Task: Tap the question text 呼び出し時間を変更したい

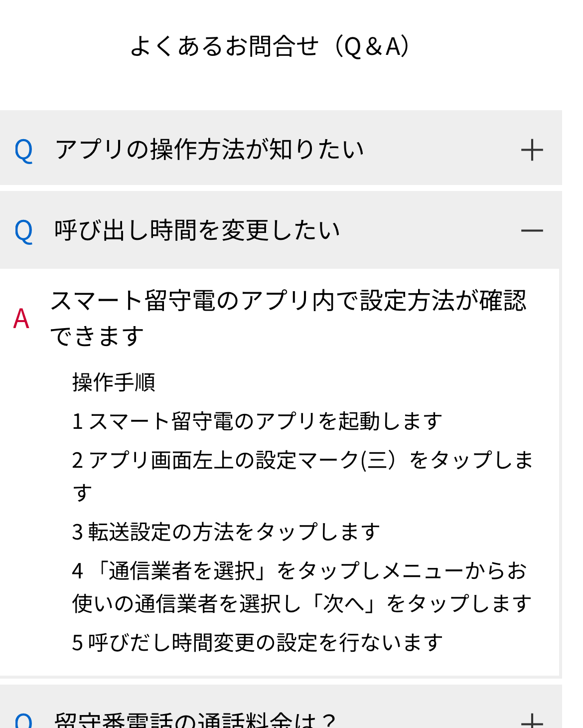Action: tap(197, 230)
